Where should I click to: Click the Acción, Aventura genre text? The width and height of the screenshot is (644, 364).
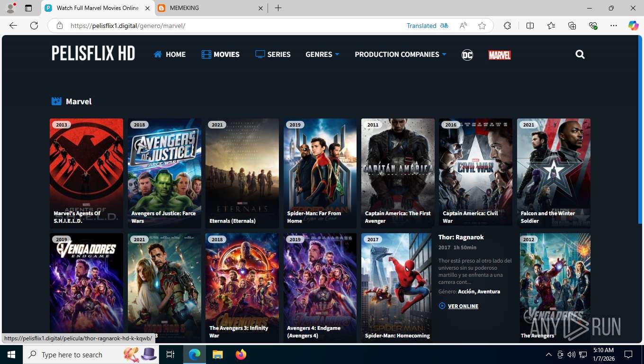[479, 291]
